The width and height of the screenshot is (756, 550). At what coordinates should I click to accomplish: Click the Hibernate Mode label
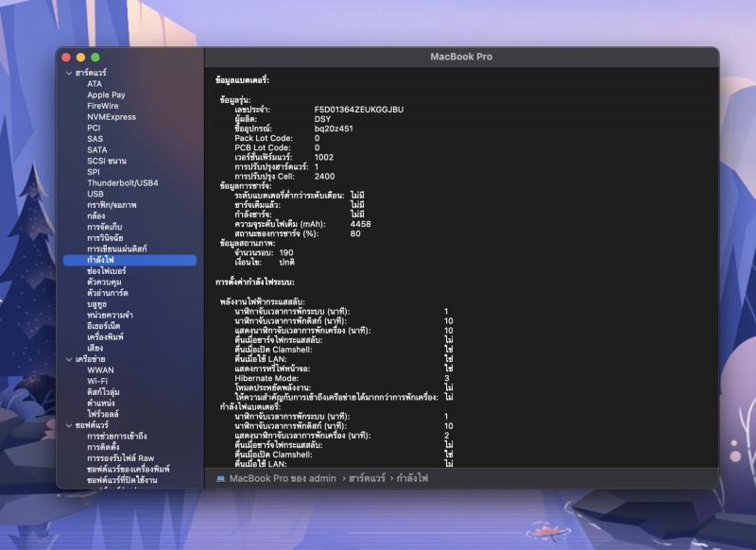pos(266,378)
